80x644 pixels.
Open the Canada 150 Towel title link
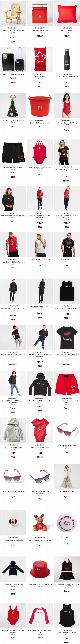point(40,76)
